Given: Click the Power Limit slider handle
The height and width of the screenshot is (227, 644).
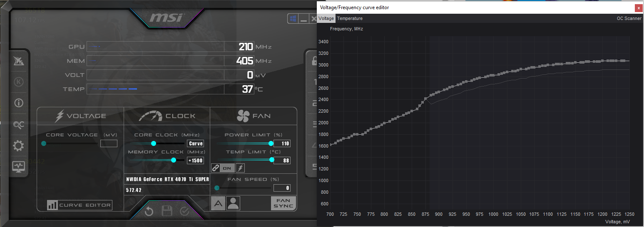Looking at the screenshot, I should (271, 143).
